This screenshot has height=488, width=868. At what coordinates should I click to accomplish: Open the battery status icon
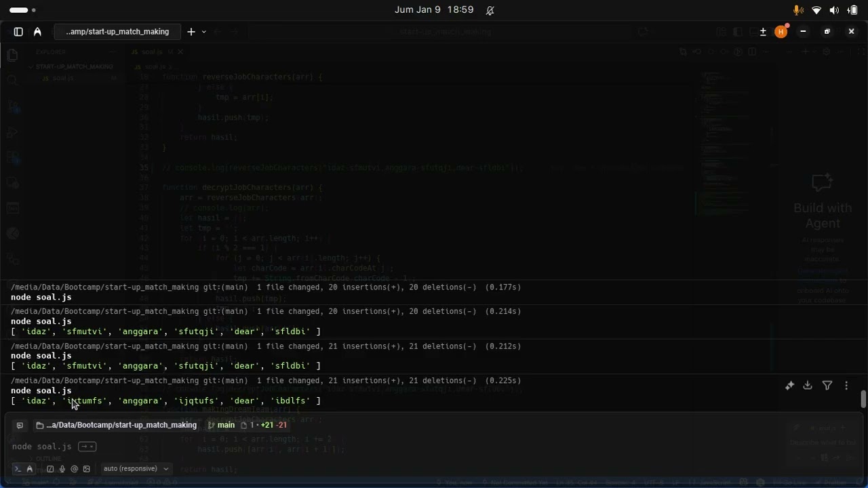852,10
